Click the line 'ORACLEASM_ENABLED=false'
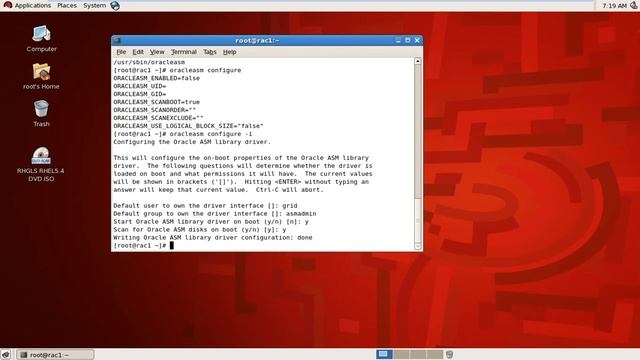Viewport: 640px width, 360px height. click(x=157, y=78)
